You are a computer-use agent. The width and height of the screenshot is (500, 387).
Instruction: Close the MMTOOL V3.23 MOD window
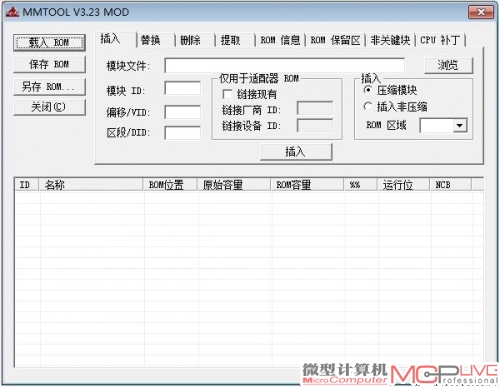481,12
